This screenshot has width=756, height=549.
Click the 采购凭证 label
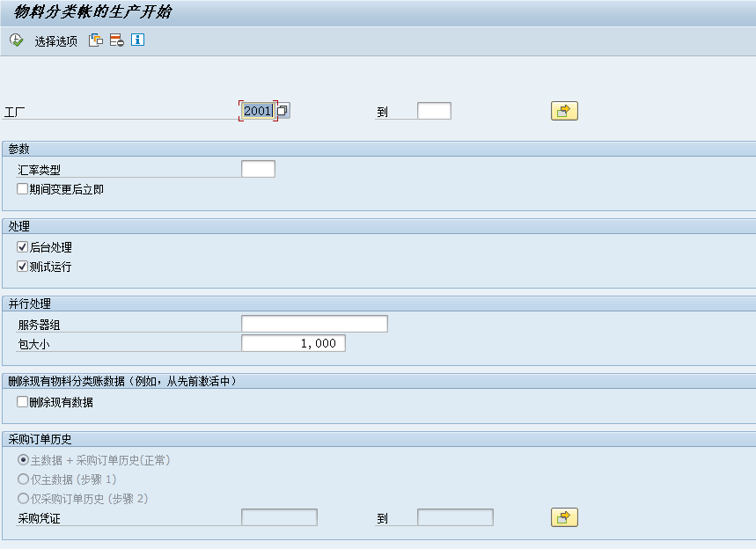click(39, 519)
